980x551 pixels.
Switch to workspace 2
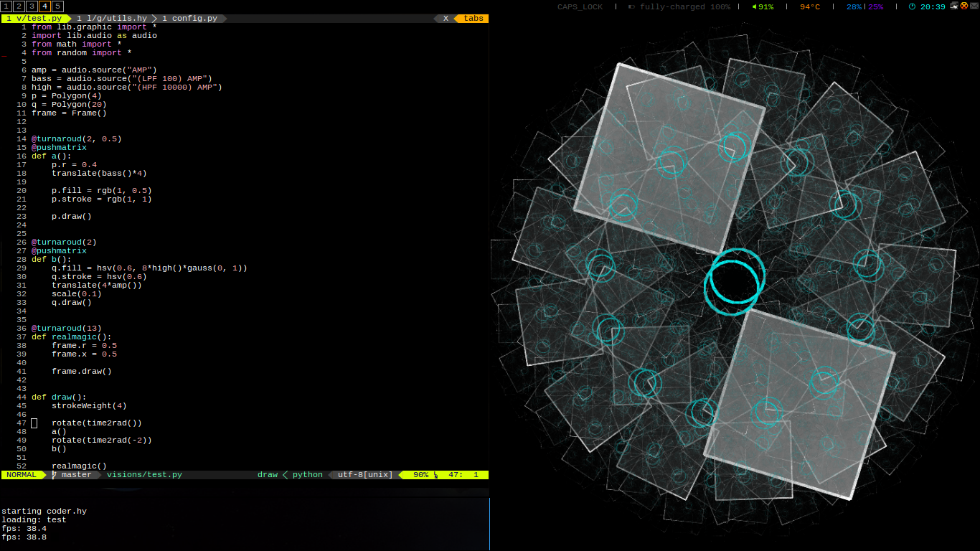pyautogui.click(x=19, y=6)
